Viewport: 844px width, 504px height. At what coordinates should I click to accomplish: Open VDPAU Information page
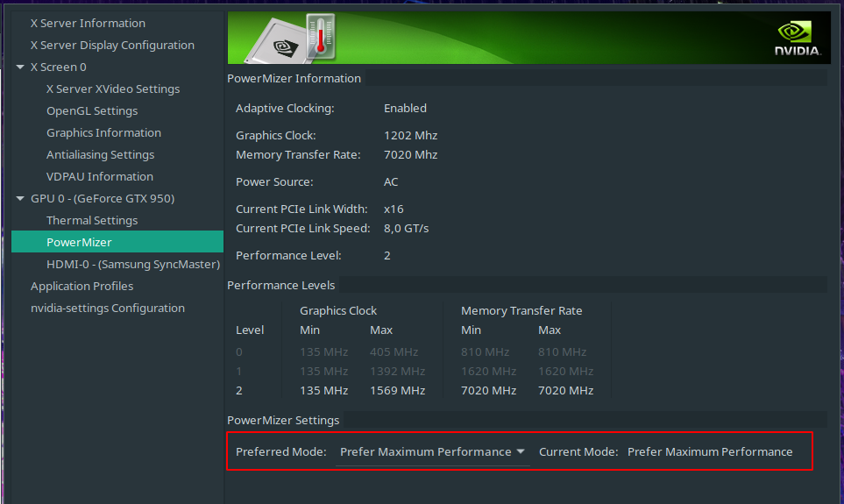click(x=100, y=176)
